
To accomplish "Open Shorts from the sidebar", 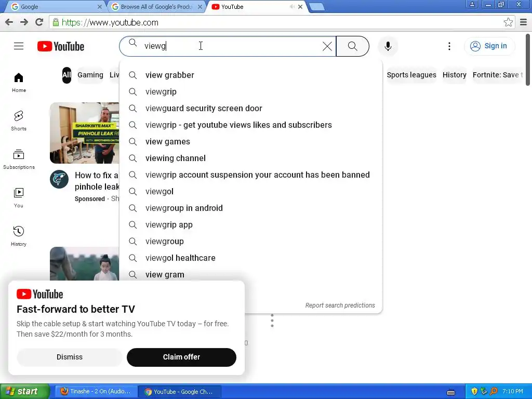I will (x=19, y=121).
